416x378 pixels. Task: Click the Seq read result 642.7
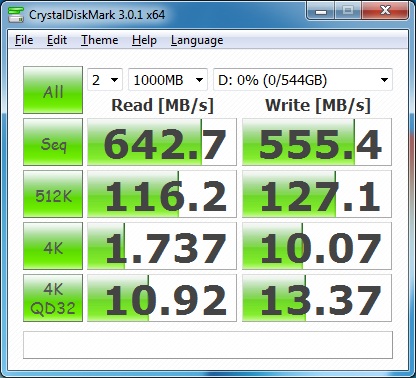pos(162,142)
